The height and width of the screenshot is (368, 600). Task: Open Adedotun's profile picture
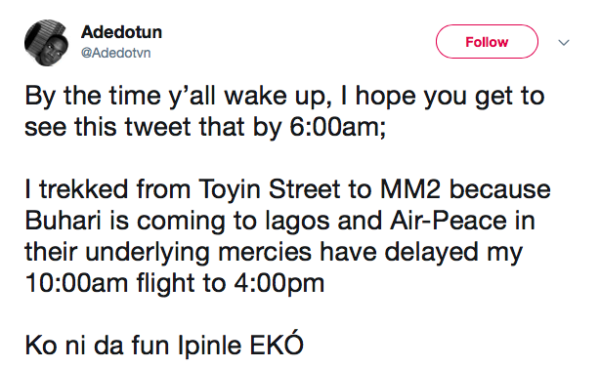pyautogui.click(x=46, y=42)
